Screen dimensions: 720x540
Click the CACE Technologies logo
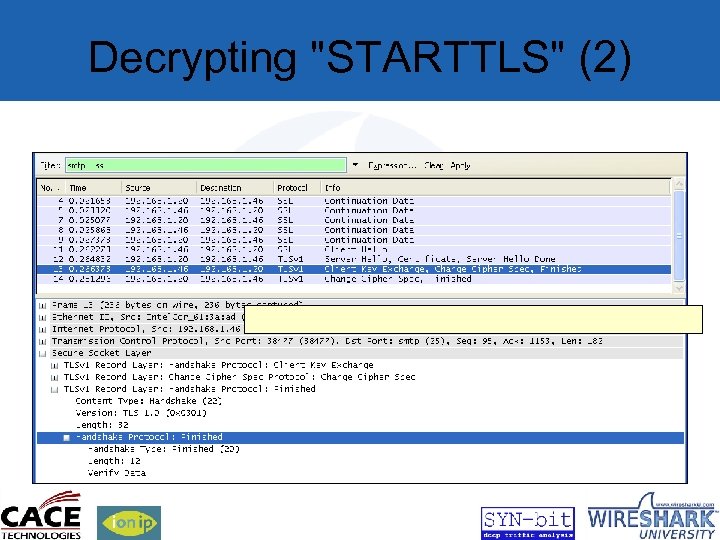pos(41,515)
